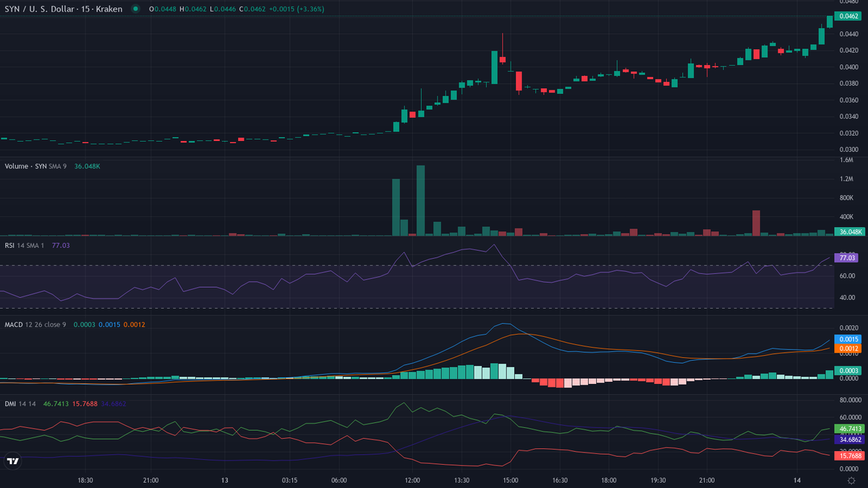Click the green 46.7413 DMI axis label
The width and height of the screenshot is (868, 488).
(x=848, y=429)
